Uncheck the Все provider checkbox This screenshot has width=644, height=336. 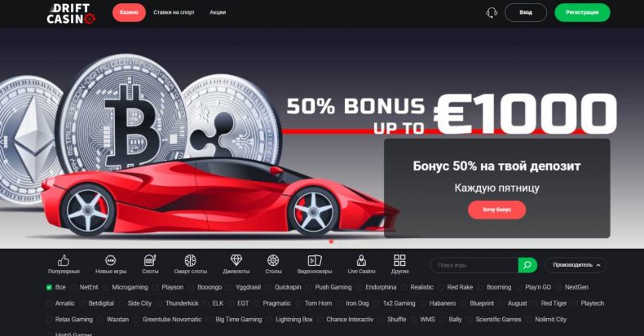click(x=49, y=288)
